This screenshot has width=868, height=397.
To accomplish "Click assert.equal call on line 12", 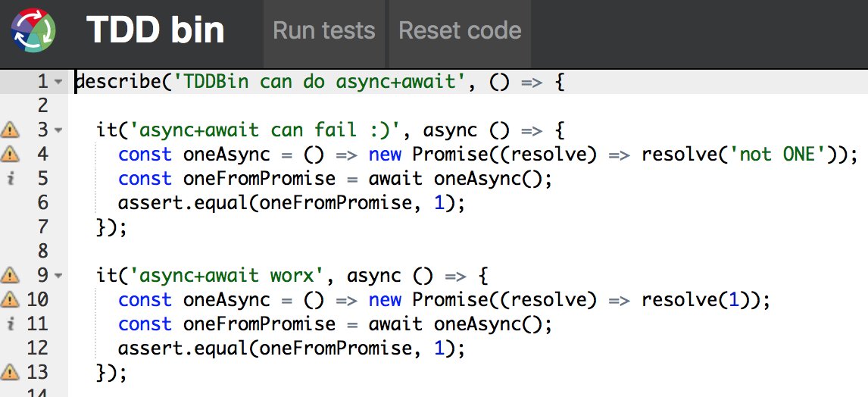I will tap(292, 347).
